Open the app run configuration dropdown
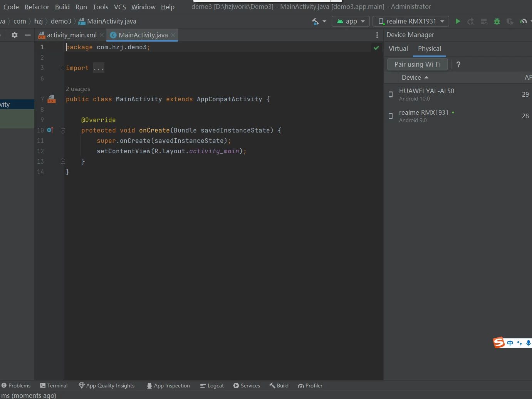 [351, 21]
